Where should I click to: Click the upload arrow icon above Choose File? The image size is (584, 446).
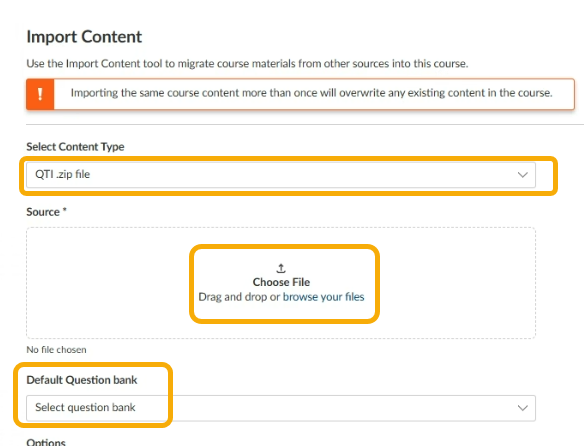pyautogui.click(x=281, y=268)
